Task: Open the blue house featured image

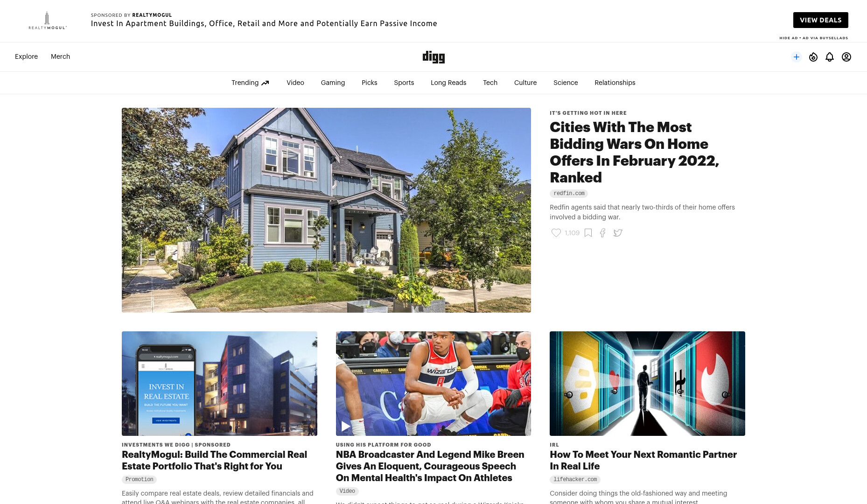Action: coord(326,210)
